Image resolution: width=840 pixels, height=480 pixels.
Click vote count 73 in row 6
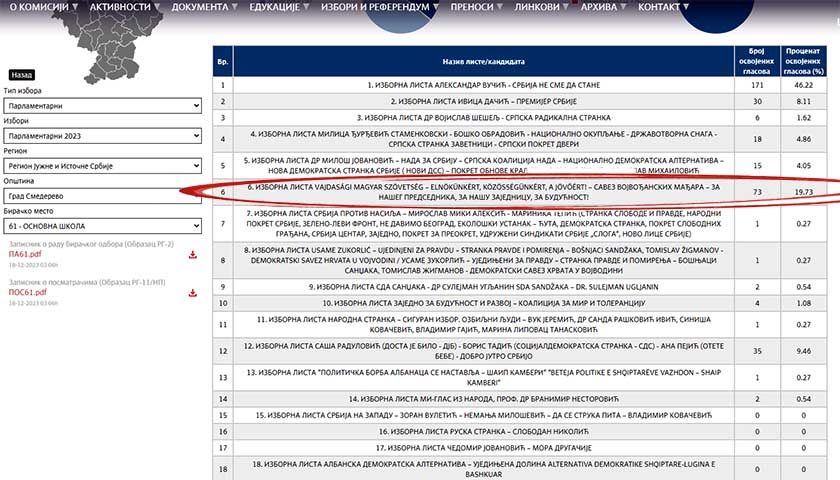[x=757, y=192]
